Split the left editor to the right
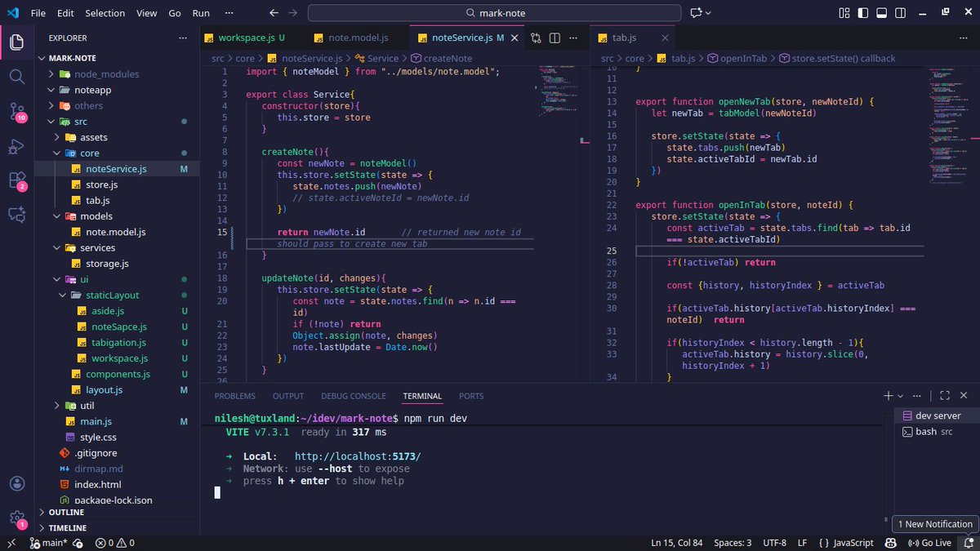This screenshot has height=551, width=980. pyautogui.click(x=554, y=38)
